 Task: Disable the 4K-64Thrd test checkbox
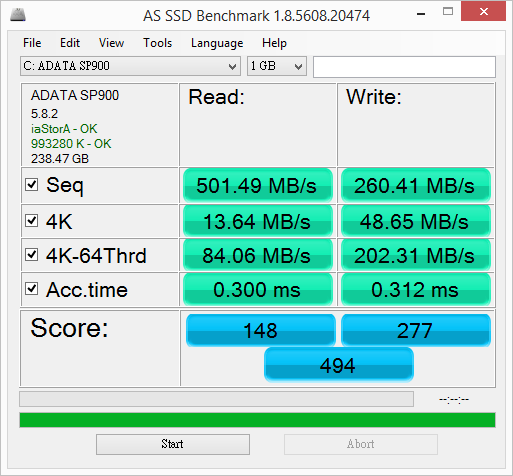click(x=32, y=255)
